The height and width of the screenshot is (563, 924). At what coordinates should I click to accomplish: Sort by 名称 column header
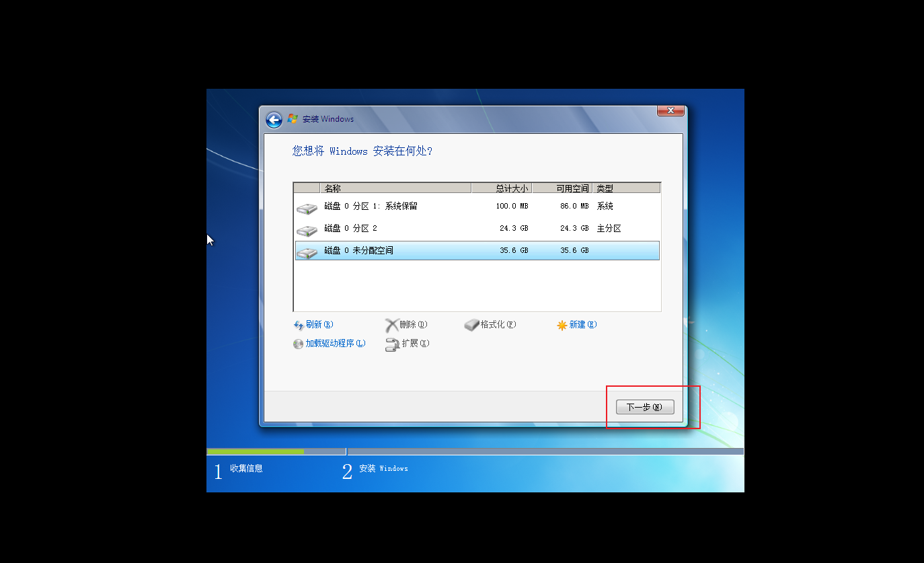395,188
